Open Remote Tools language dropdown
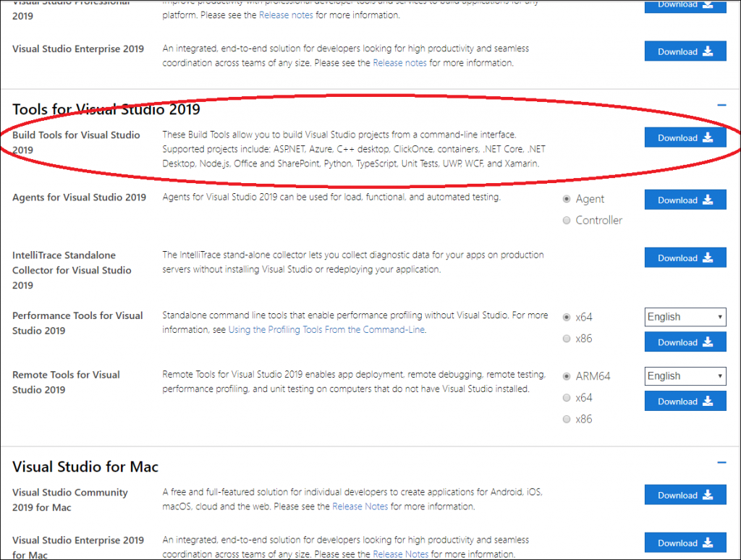Screen dimensions: 741x560 pos(685,376)
